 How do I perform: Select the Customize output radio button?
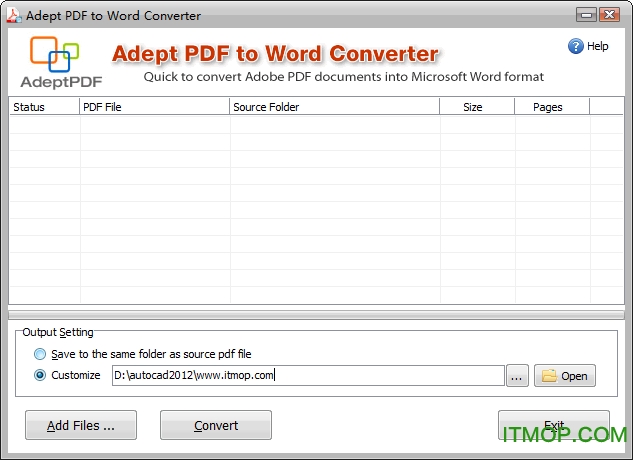[40, 375]
